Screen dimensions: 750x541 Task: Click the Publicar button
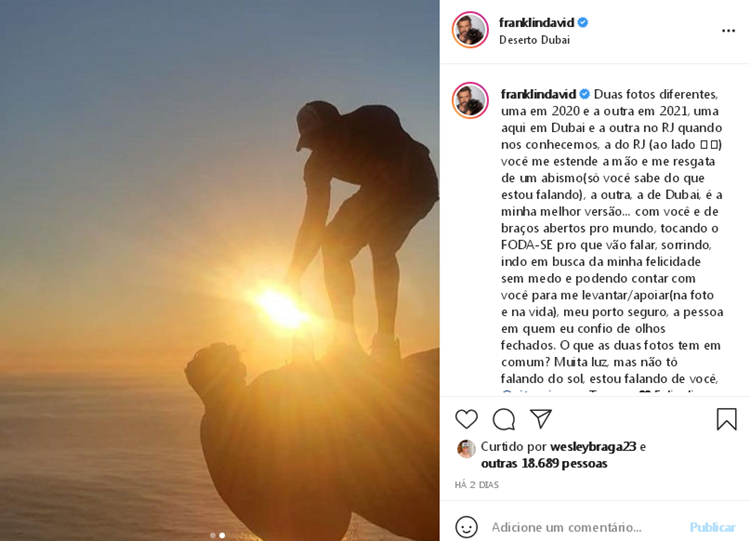(712, 527)
